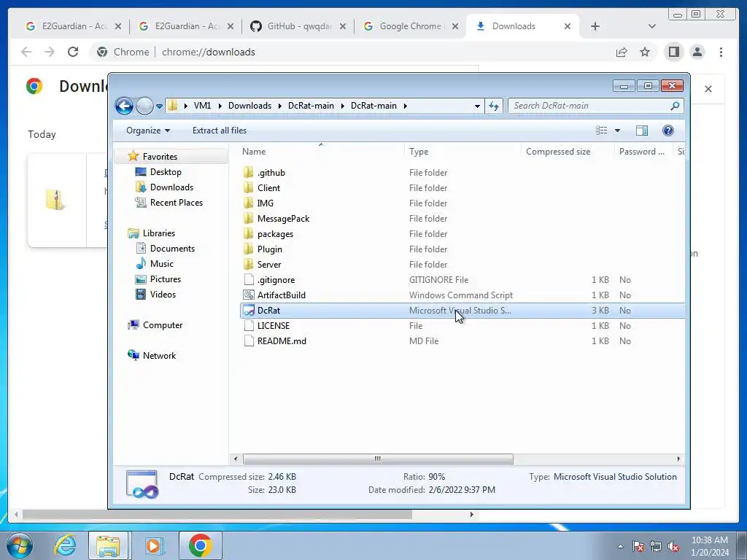The width and height of the screenshot is (747, 560).
Task: Select the Server folder
Action: click(x=268, y=264)
